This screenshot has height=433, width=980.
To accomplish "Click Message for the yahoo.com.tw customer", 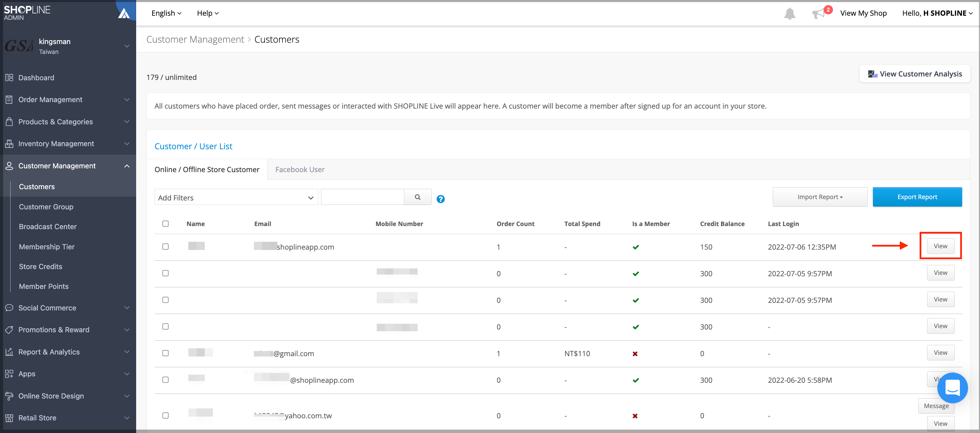I will tap(936, 406).
